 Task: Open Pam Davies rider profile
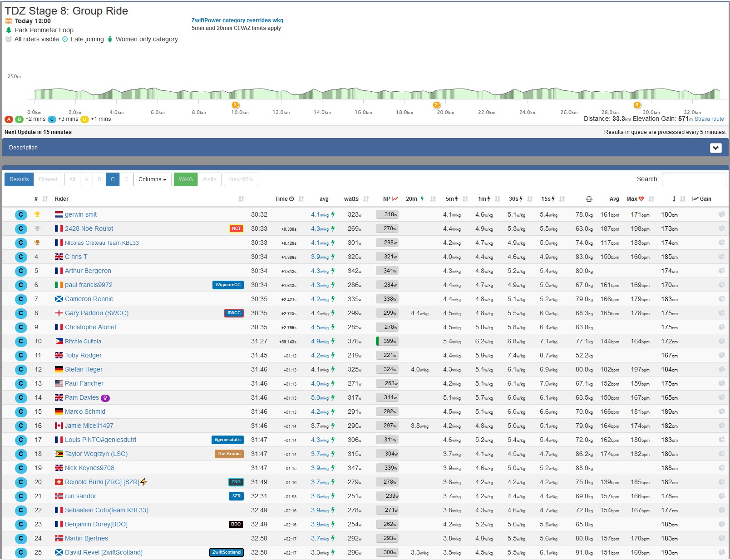tap(82, 397)
